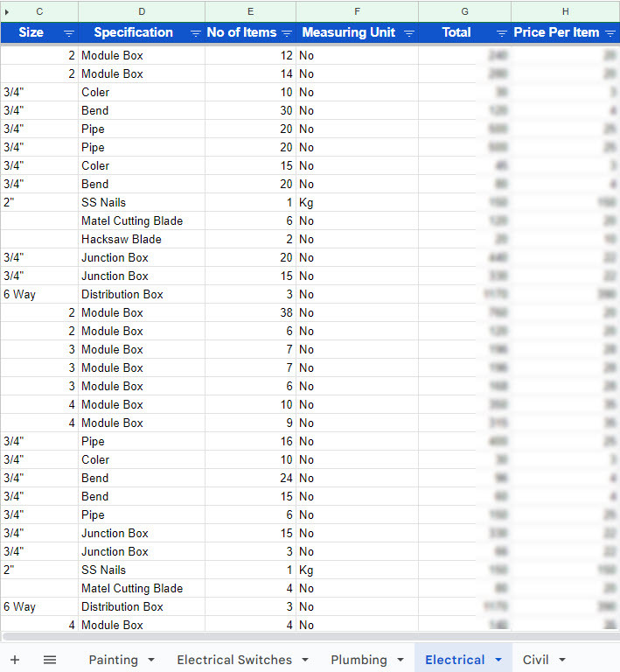The height and width of the screenshot is (672, 620).
Task: Open the Civil tab dropdown arrow
Action: (562, 660)
